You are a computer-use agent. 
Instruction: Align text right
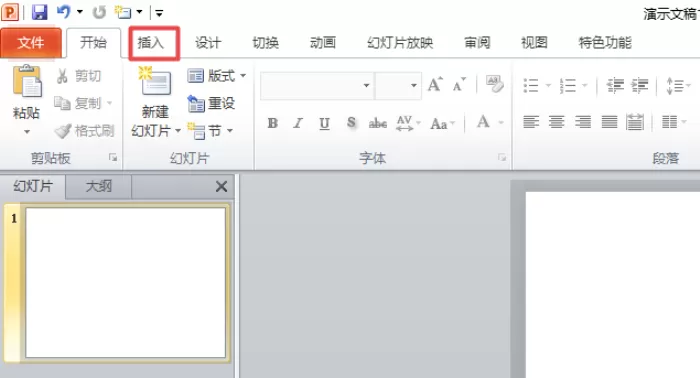583,122
